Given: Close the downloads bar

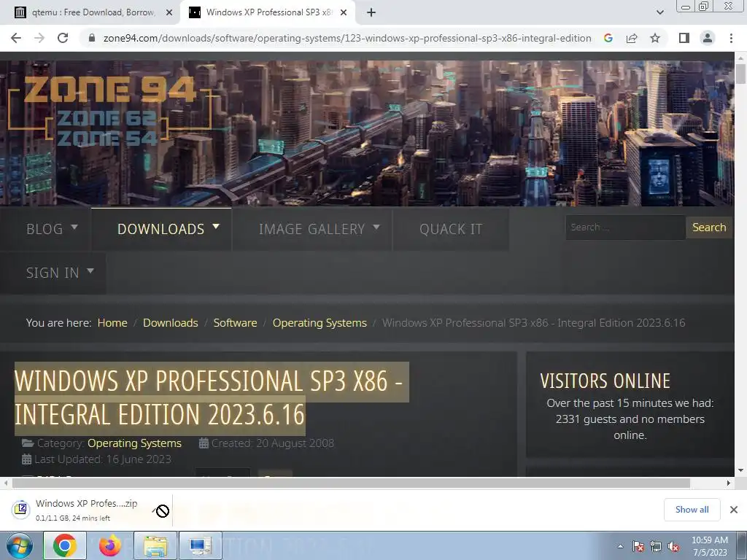Looking at the screenshot, I should click(x=734, y=510).
